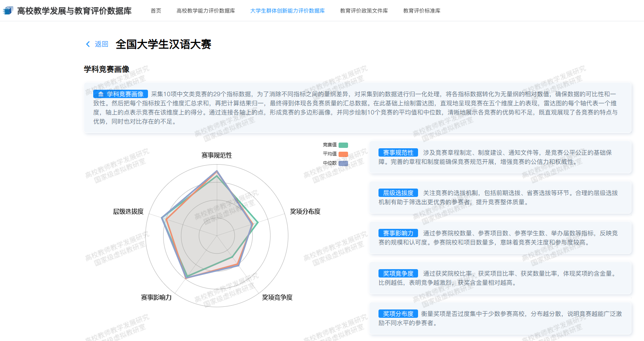Select 大学生群体创新能力评价数据库 tab
This screenshot has height=341, width=644.
[288, 11]
